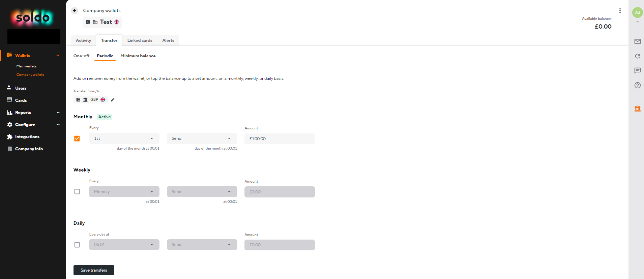
Task: Click the Daily amount field £0.00
Action: (x=280, y=245)
